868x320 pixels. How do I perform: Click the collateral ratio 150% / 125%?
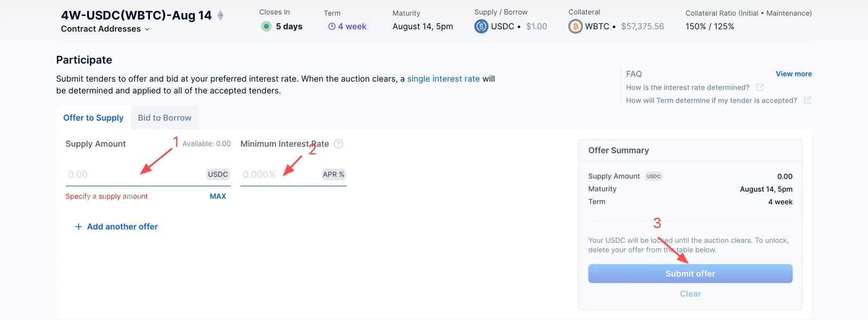pyautogui.click(x=710, y=26)
